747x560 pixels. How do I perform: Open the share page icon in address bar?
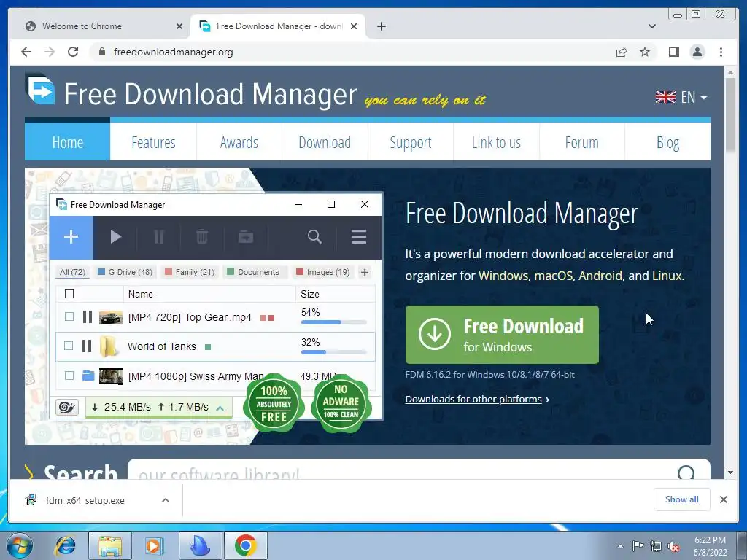click(622, 52)
